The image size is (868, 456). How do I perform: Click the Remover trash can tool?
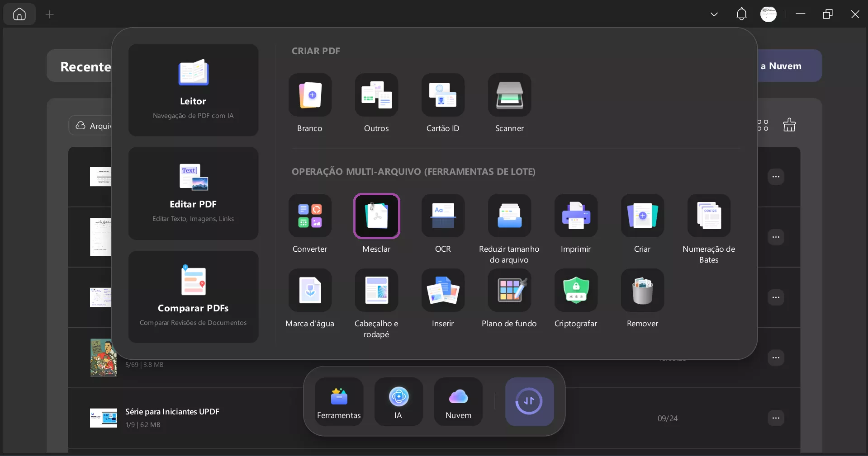(642, 290)
